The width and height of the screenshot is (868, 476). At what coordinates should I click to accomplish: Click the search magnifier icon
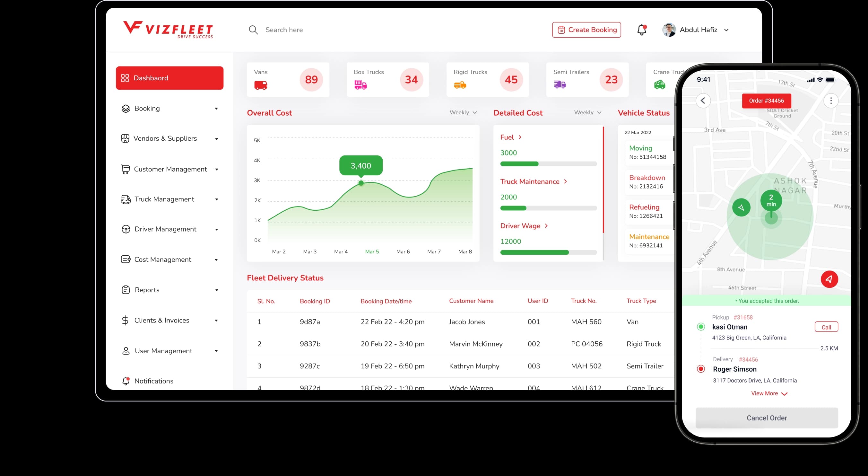[x=253, y=30]
